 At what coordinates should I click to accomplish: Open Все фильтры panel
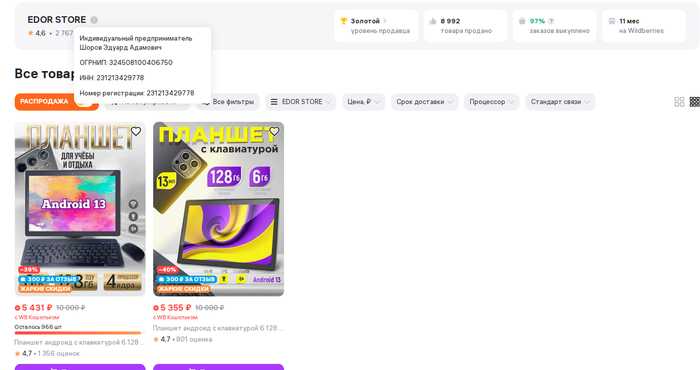[228, 102]
